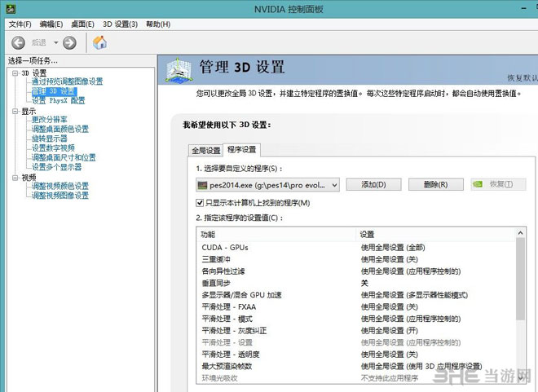
Task: Open 旋转显示器 page
Action: [x=50, y=139]
